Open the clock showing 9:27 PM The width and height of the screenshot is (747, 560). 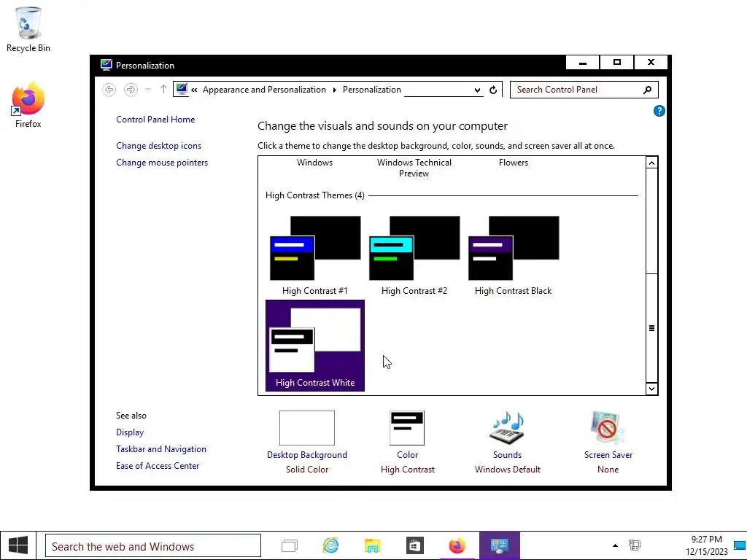[706, 545]
